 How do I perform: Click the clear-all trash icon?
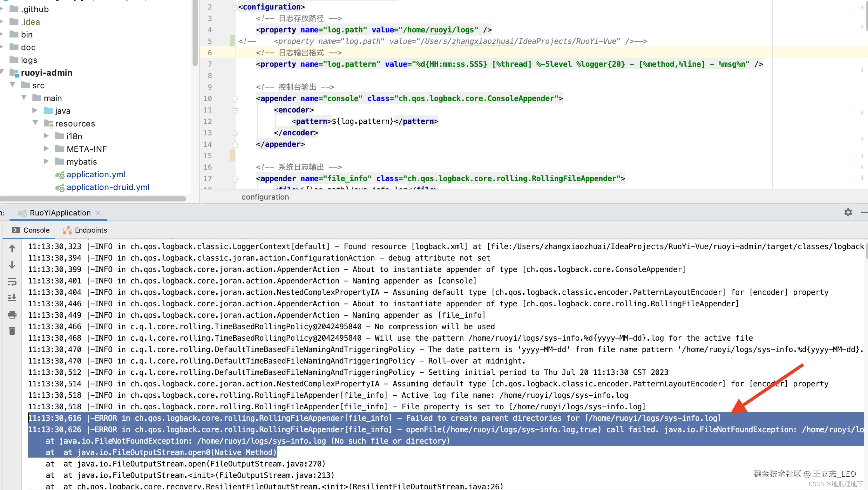12,331
